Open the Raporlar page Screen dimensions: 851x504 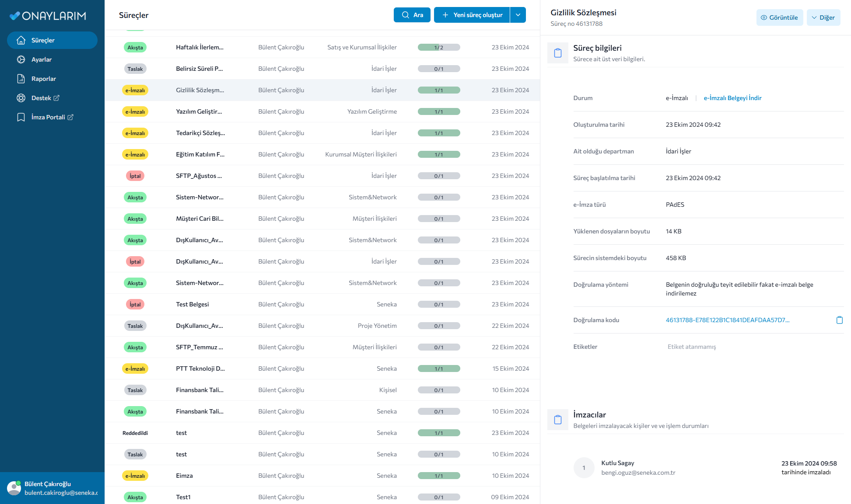pos(43,79)
